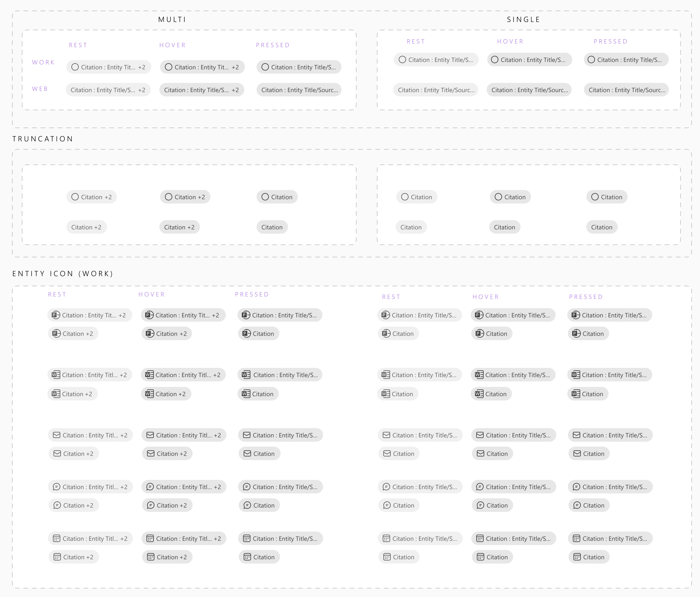This screenshot has height=597, width=700.
Task: Click Hover mail chip reading only 'Citation'
Action: 492,453
